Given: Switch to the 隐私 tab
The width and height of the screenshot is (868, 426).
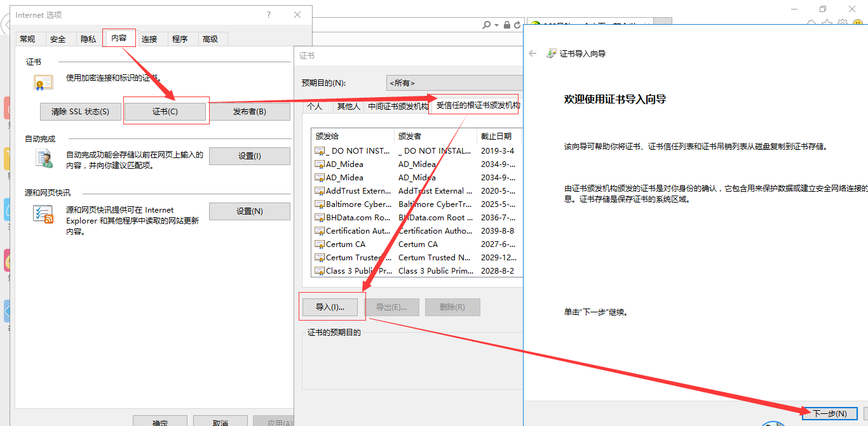Looking at the screenshot, I should click(88, 39).
